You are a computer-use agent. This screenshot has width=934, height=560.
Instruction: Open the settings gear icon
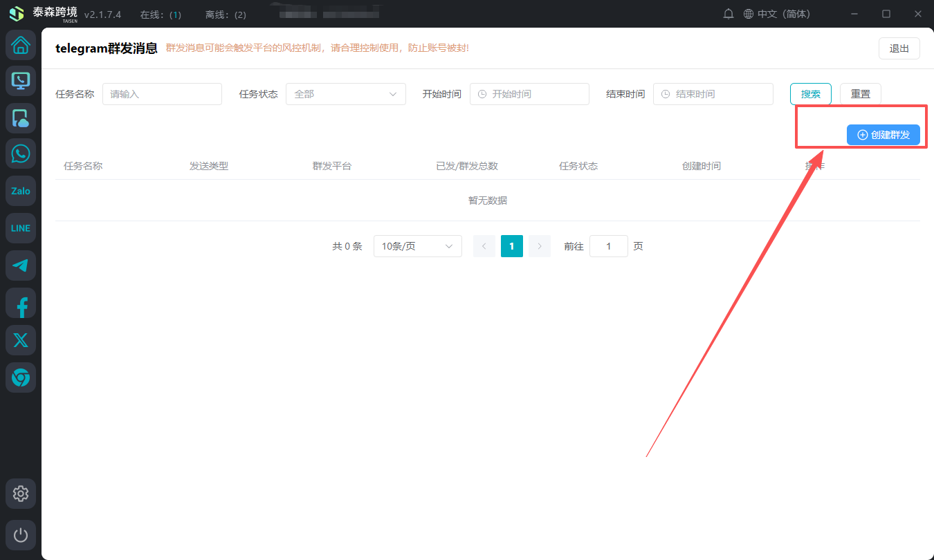[21, 494]
